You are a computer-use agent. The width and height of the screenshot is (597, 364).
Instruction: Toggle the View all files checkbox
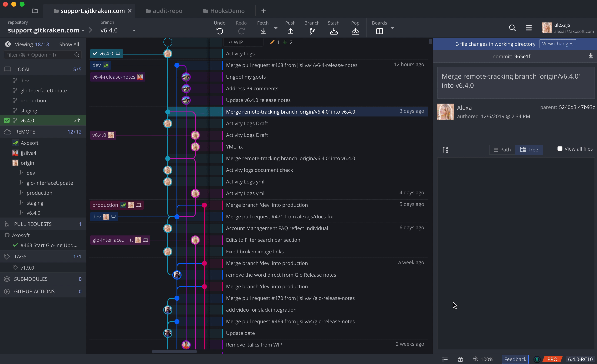coord(560,149)
